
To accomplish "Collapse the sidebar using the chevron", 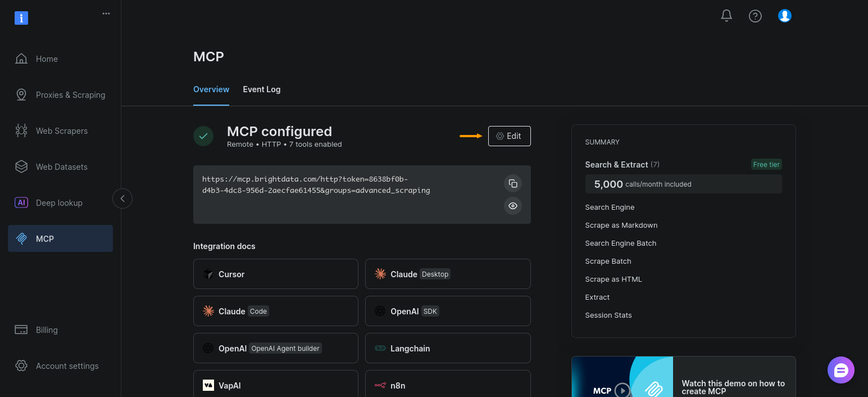I will (122, 198).
